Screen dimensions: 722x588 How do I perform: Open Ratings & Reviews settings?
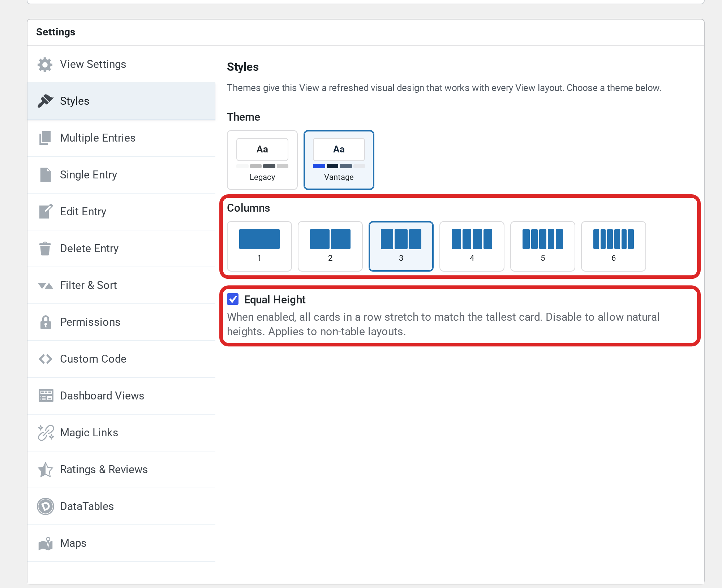[x=121, y=470]
